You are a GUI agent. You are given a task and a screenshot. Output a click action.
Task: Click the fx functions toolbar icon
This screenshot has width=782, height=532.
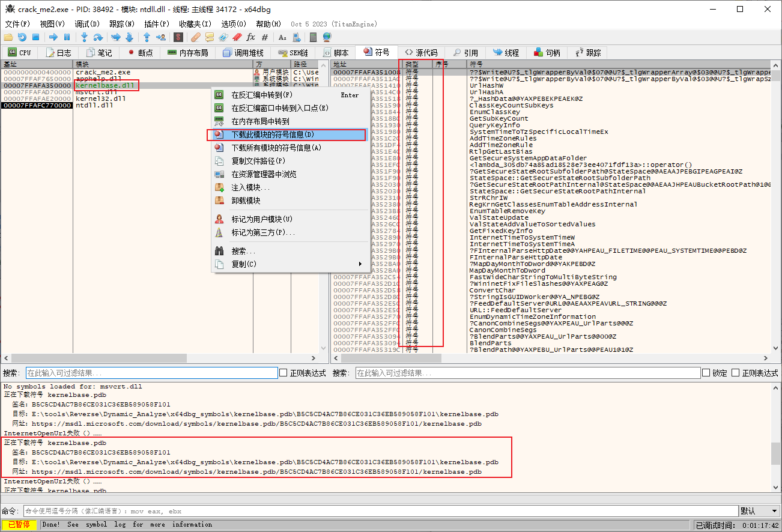click(250, 37)
